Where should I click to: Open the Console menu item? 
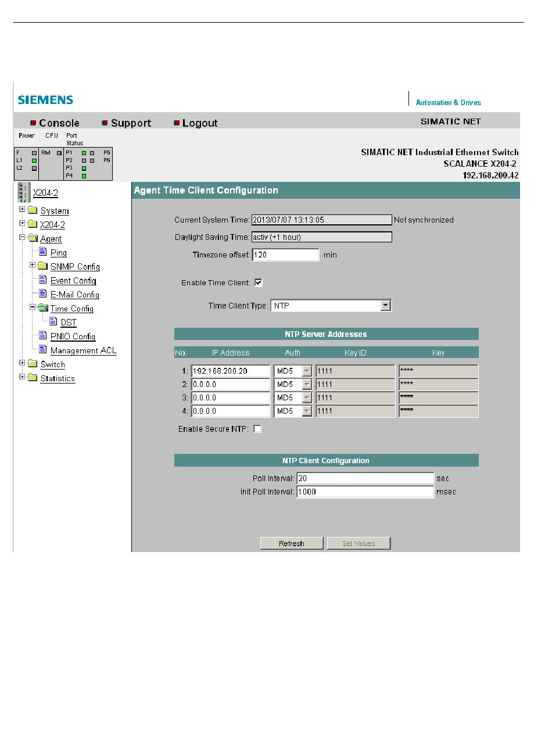coord(59,123)
